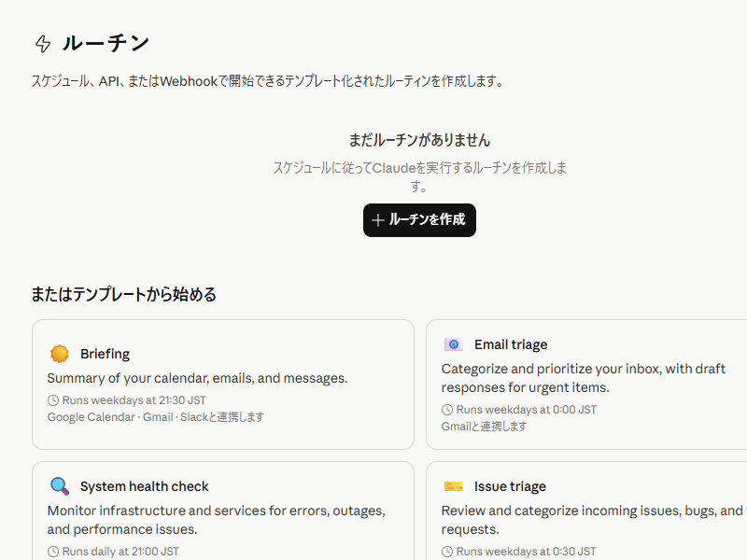747x560 pixels.
Task: Click the magnifying glass icon on System health check
Action: coord(59,486)
